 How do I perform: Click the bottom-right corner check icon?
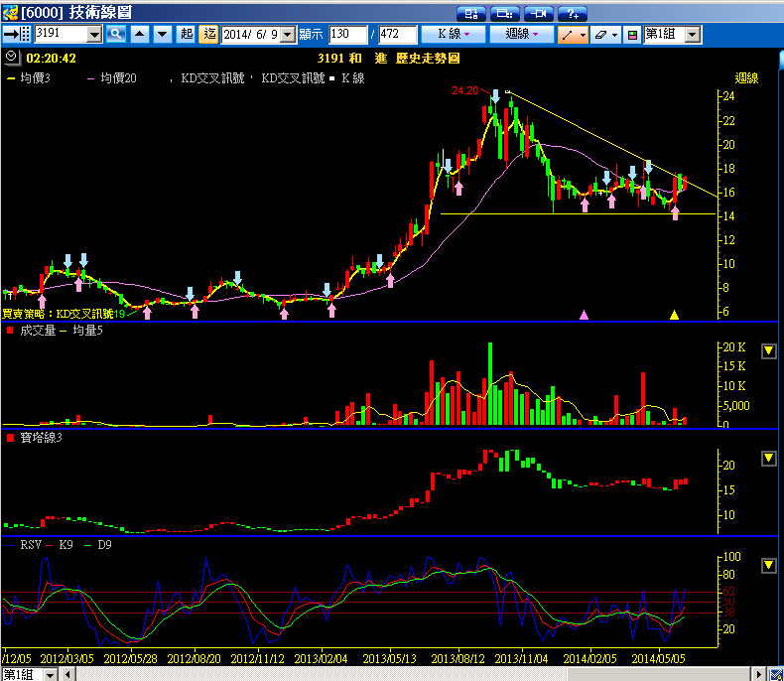click(x=776, y=675)
